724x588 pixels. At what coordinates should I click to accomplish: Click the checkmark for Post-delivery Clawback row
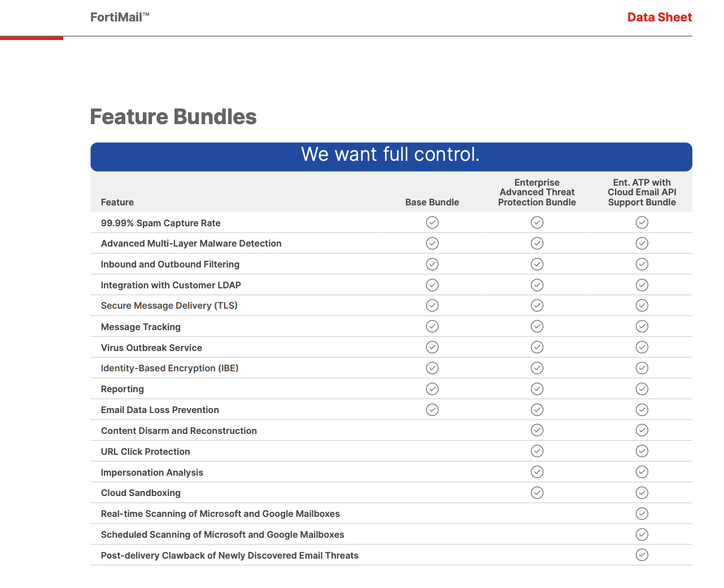point(642,555)
